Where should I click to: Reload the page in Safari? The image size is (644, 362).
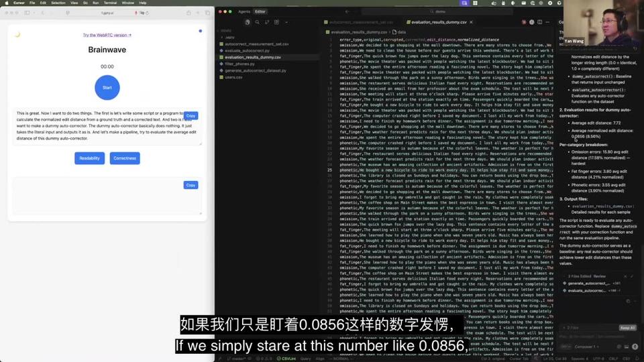coord(147,13)
